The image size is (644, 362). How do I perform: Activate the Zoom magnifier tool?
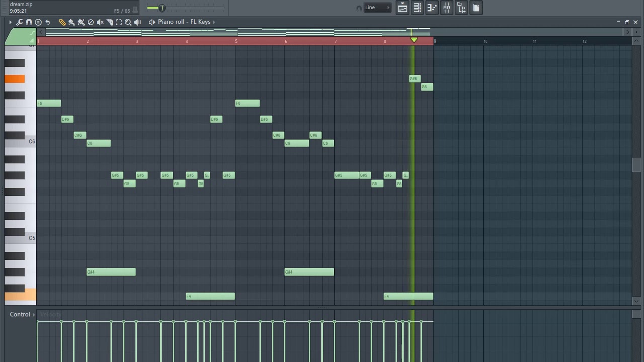(128, 22)
